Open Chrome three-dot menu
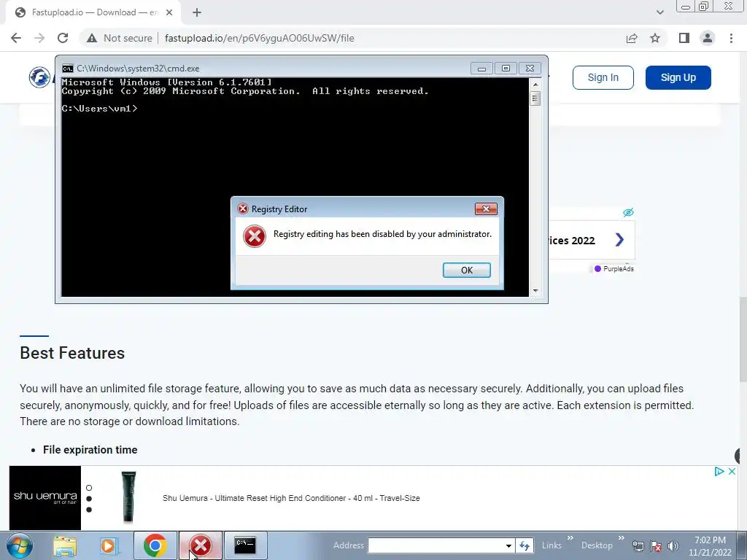The height and width of the screenshot is (560, 747). [x=731, y=38]
